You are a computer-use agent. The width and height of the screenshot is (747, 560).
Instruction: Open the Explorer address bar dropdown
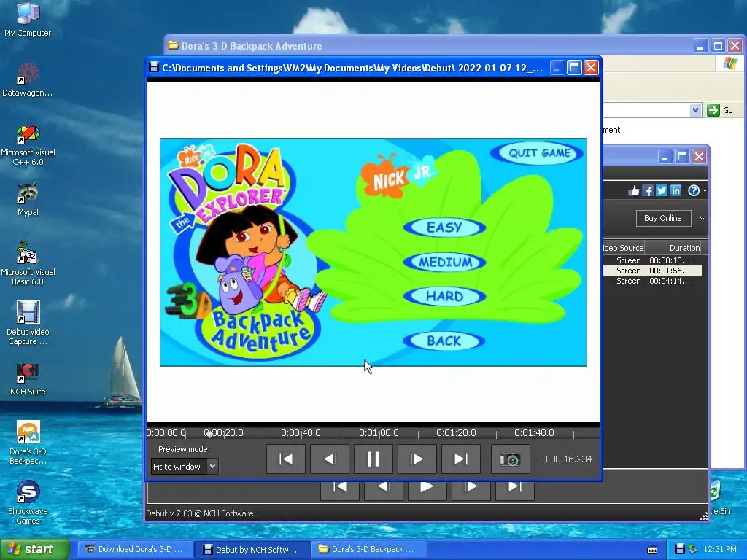pyautogui.click(x=695, y=111)
